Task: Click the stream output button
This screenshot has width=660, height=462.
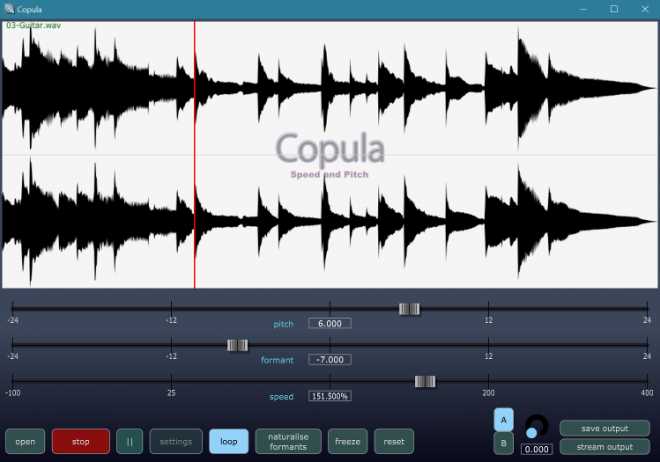Action: pyautogui.click(x=604, y=446)
